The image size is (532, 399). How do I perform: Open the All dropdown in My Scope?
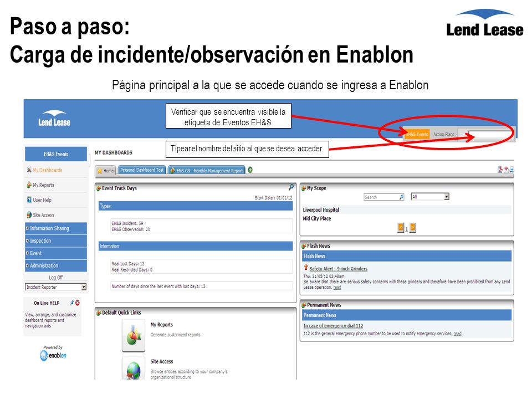(x=430, y=196)
